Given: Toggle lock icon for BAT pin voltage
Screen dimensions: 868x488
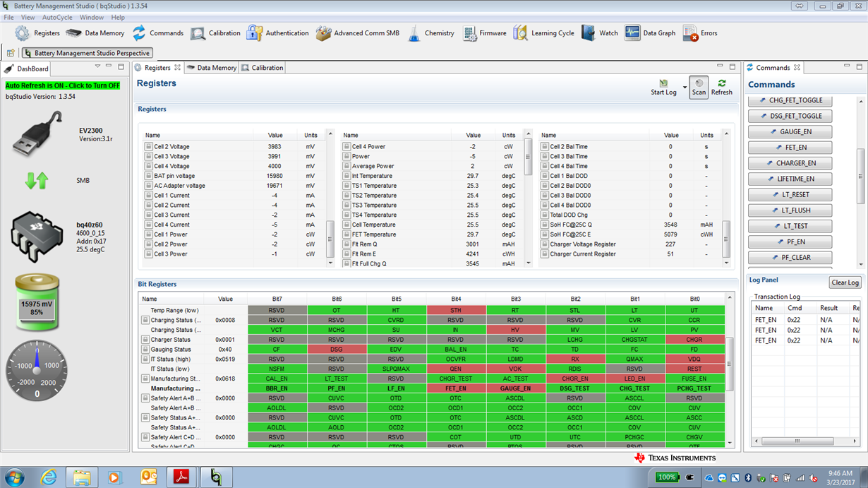Looking at the screenshot, I should pos(149,176).
